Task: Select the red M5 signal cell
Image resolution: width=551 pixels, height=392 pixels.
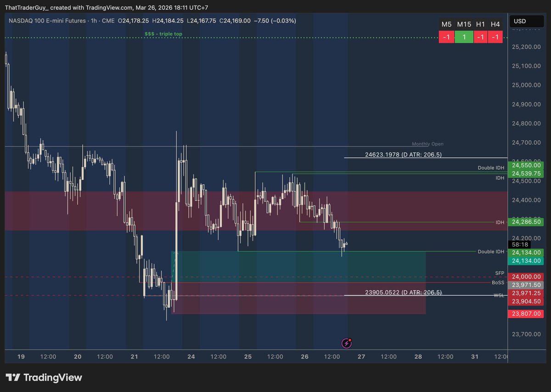Action: click(x=446, y=37)
